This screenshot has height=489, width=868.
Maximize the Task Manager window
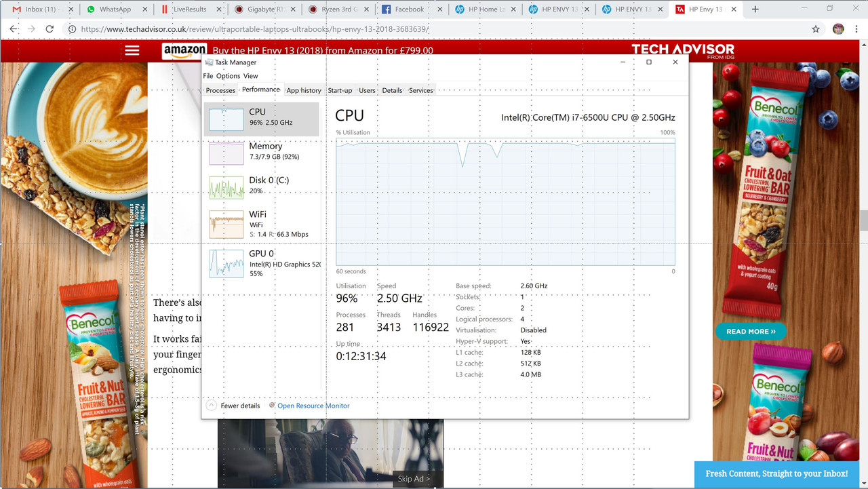coord(649,62)
